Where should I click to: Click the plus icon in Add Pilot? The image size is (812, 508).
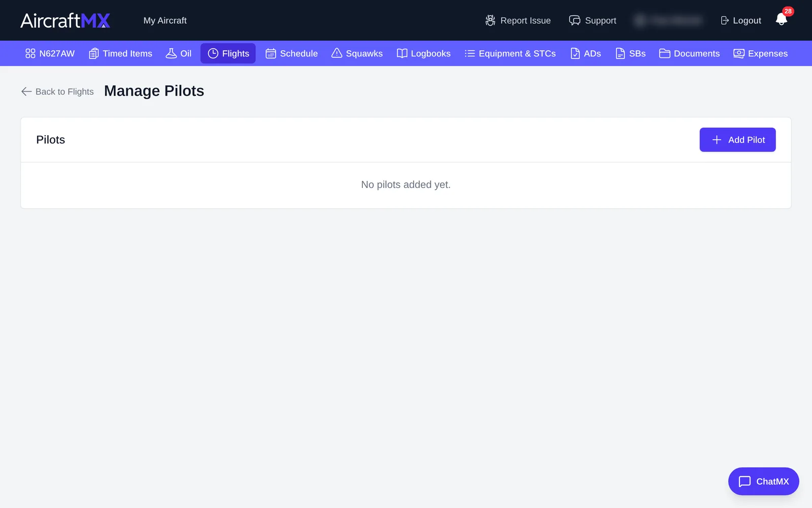717,140
